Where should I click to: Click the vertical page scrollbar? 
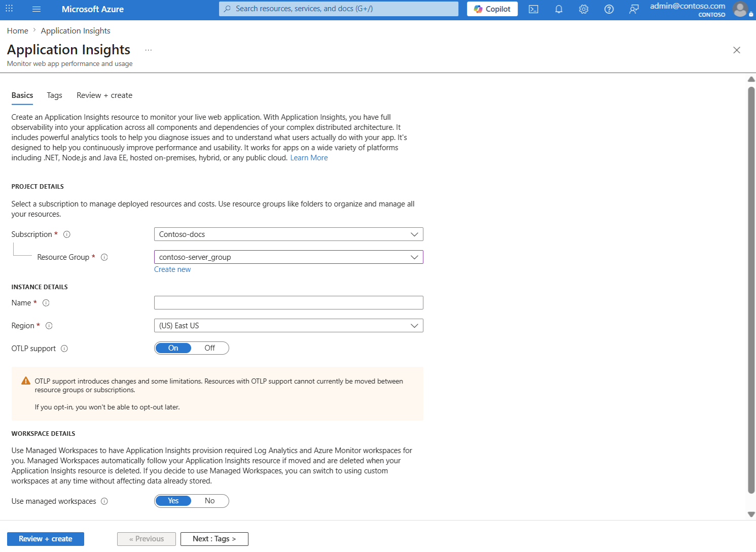pos(751,290)
